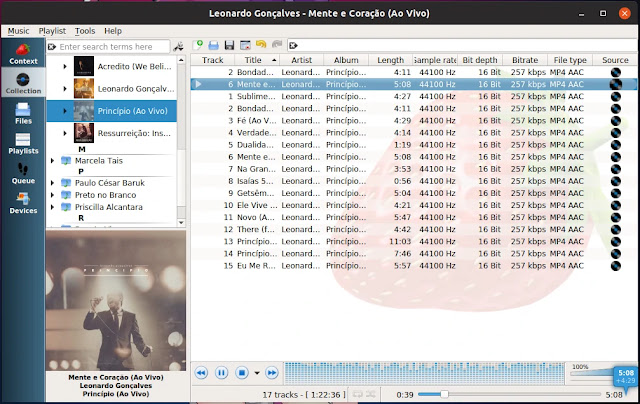
Task: Open the Help menu
Action: pyautogui.click(x=113, y=31)
